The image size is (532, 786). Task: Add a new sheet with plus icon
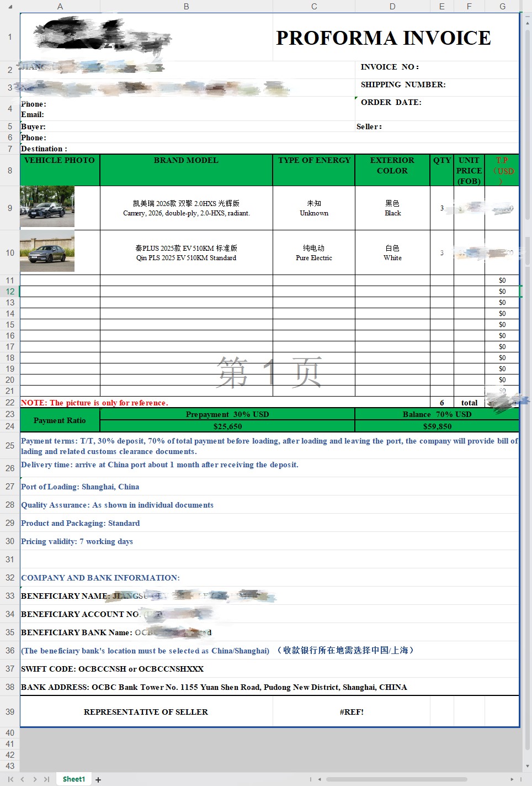pyautogui.click(x=98, y=779)
